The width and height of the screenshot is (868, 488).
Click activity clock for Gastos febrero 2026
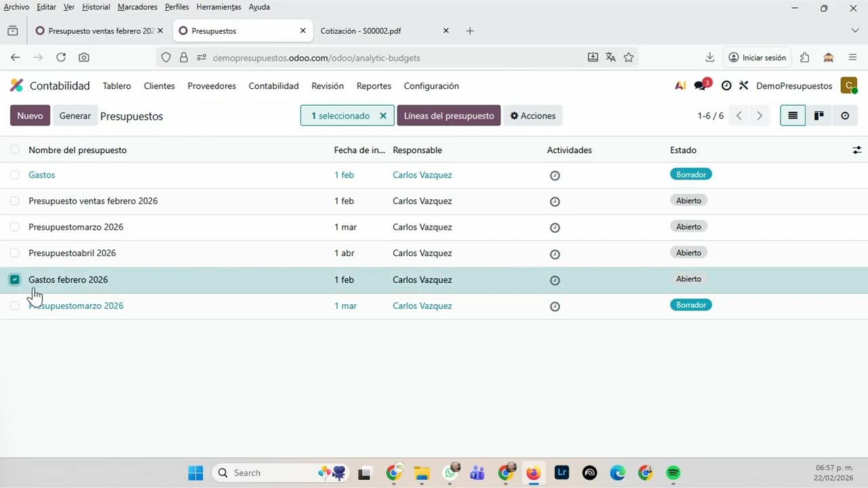tap(555, 280)
